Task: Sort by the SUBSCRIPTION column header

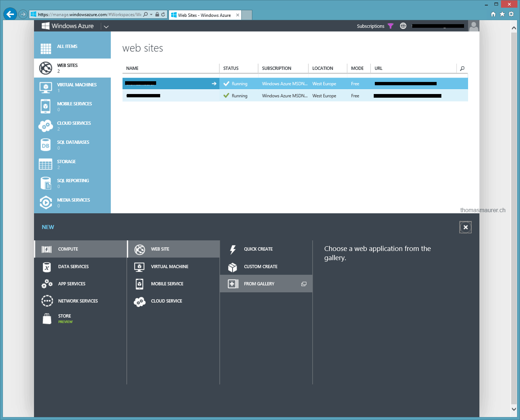Action: point(276,68)
